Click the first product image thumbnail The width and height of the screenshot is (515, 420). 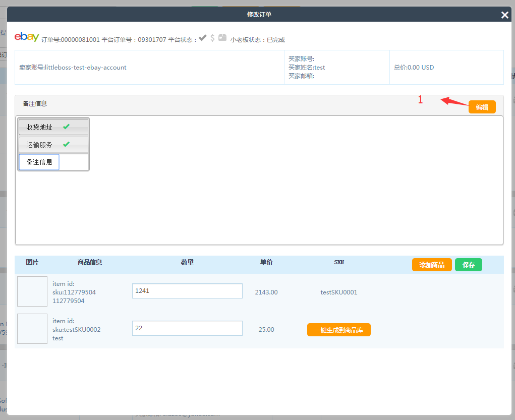coord(32,291)
